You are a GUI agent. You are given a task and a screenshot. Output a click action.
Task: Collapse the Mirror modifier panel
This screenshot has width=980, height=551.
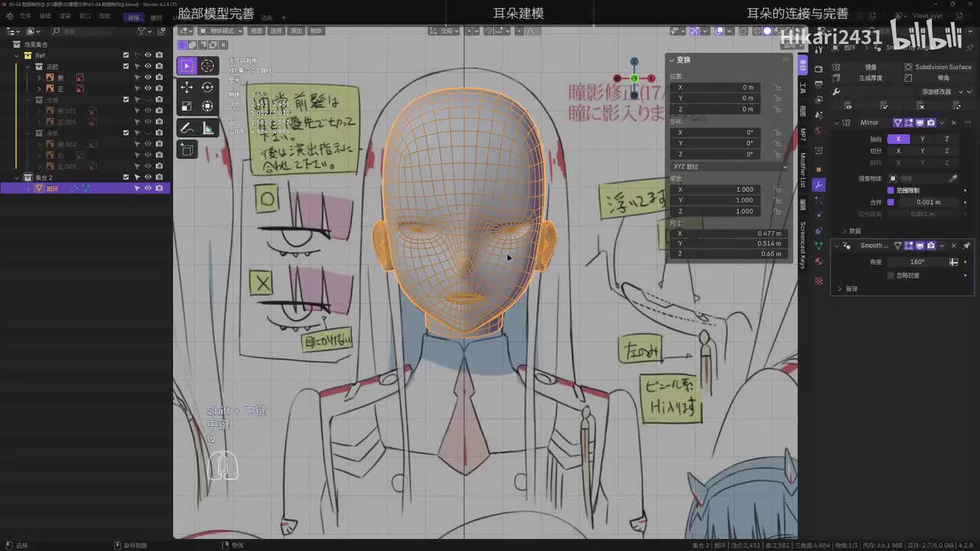[x=838, y=122]
